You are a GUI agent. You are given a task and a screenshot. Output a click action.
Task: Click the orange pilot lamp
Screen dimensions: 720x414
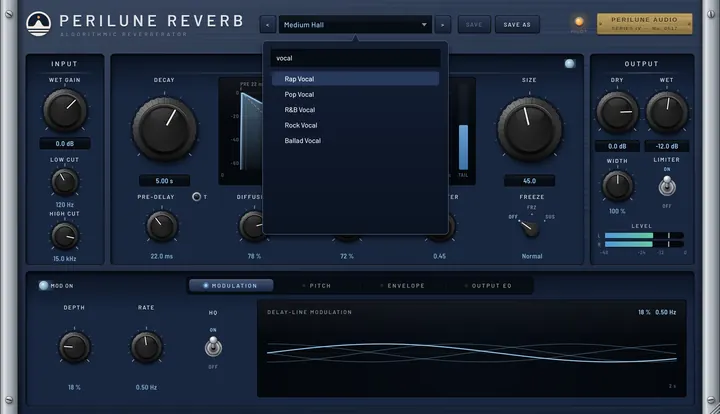pos(579,21)
